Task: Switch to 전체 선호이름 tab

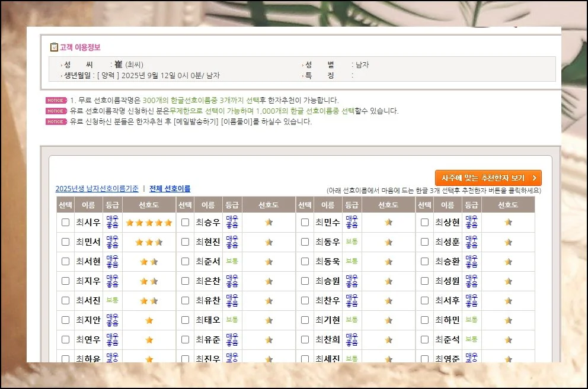Action: [170, 189]
